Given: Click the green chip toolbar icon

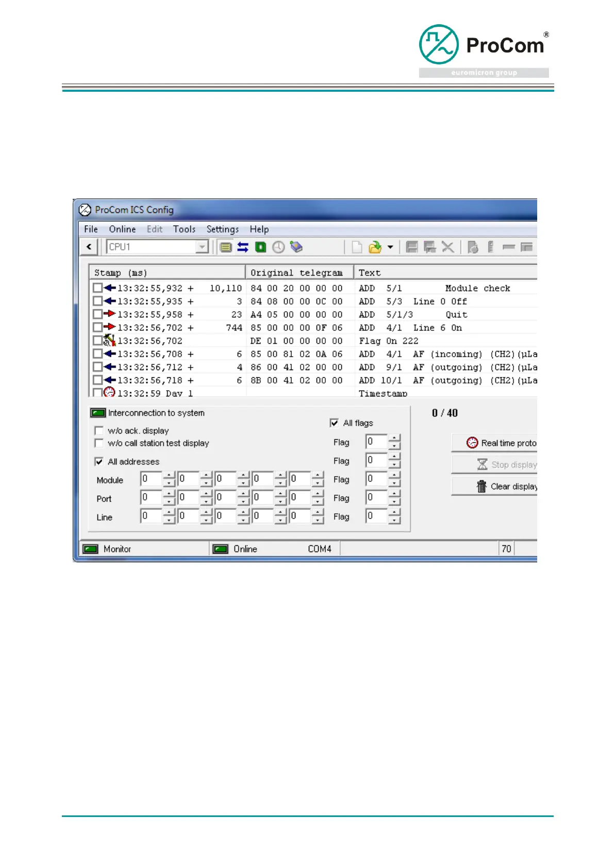Looking at the screenshot, I should point(261,247).
